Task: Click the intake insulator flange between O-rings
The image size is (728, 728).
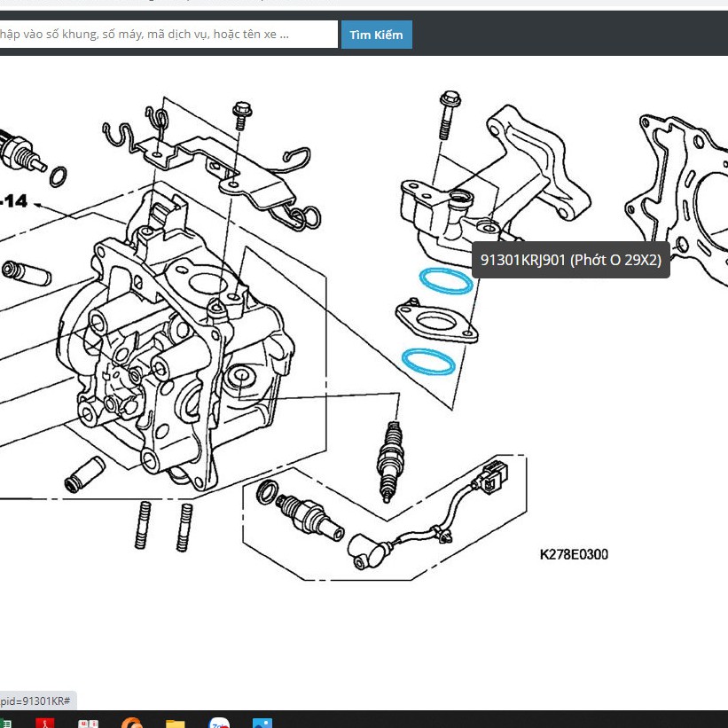Action: pyautogui.click(x=436, y=321)
